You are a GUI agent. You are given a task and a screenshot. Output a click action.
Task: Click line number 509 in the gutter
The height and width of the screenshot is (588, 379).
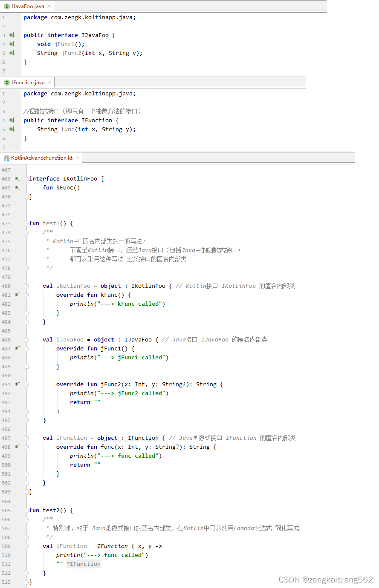[x=6, y=546]
